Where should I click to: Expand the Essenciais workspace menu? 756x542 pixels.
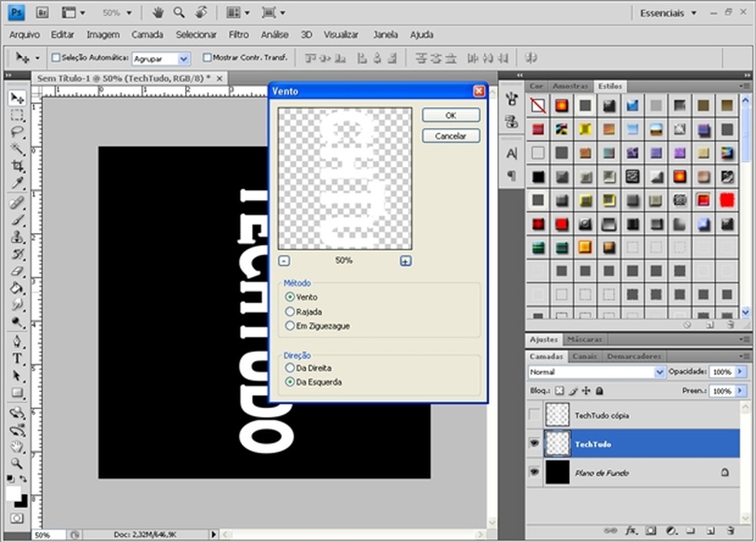668,12
